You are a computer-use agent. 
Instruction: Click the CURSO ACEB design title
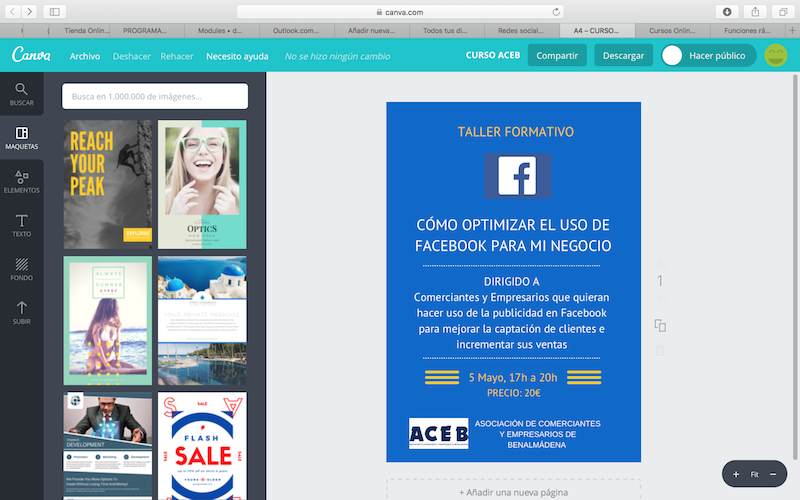pyautogui.click(x=493, y=55)
